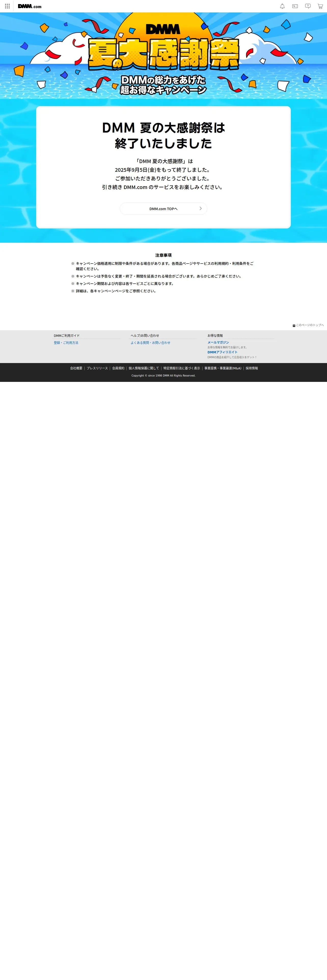327x980 pixels.
Task: Click the text お得な情報を無料でお届けします
Action: [x=228, y=347]
